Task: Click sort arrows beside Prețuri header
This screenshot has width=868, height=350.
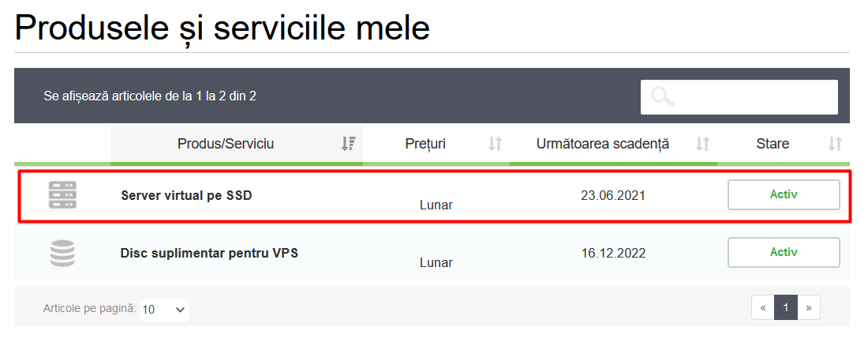Action: point(495,144)
